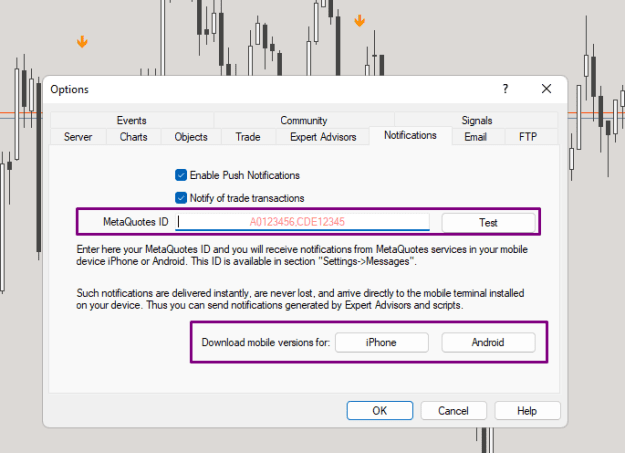Screen dimensions: 625x453
Task: Select the Notifications tab
Action: (x=410, y=136)
